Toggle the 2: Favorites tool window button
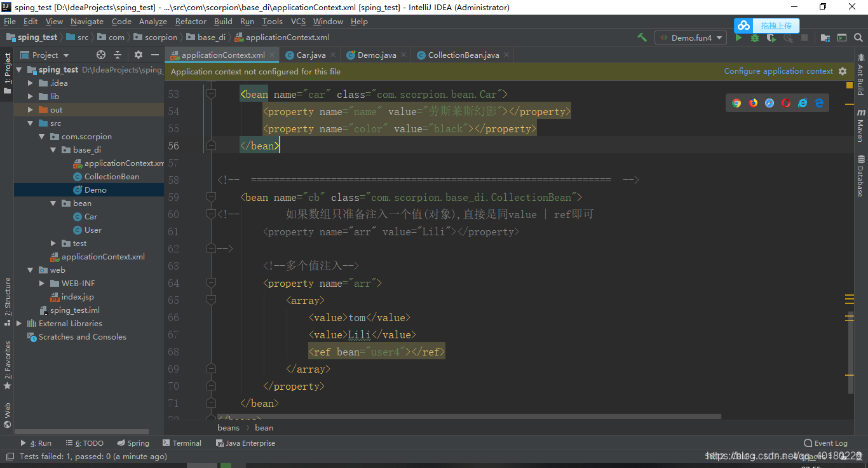This screenshot has width=868, height=468. (7, 366)
